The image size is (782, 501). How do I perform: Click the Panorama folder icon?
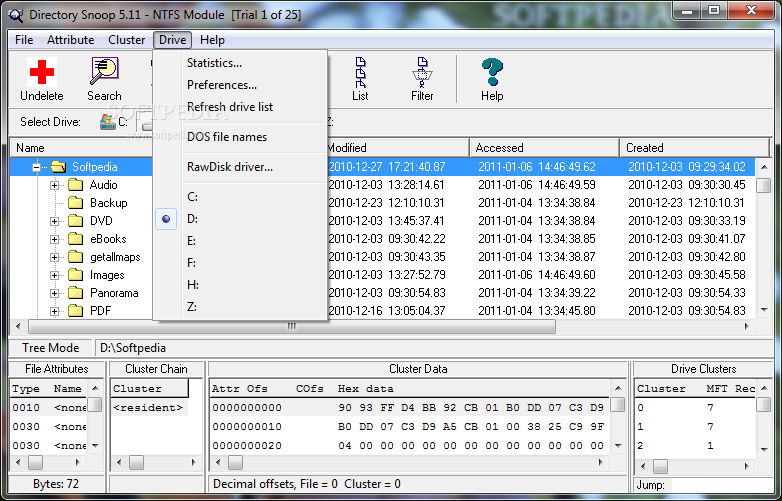[x=75, y=293]
